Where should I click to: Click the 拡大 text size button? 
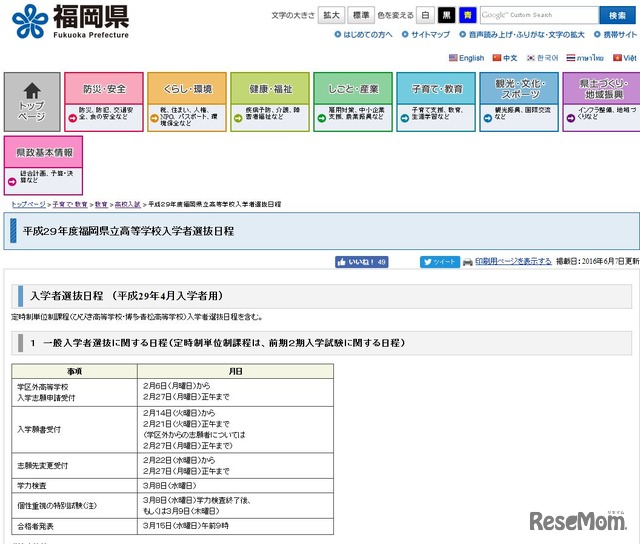[x=331, y=15]
